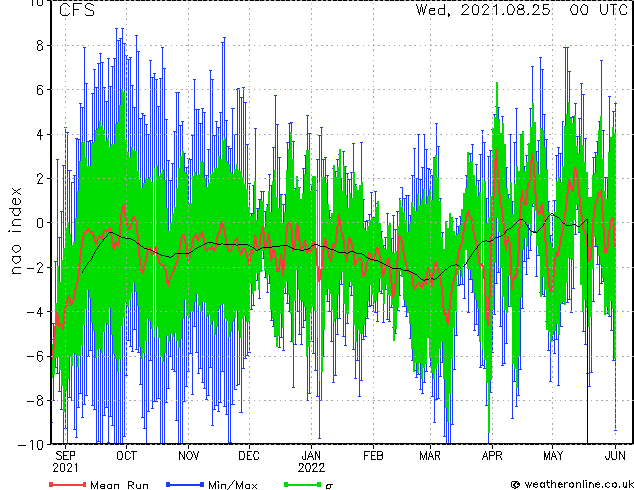Select the red Mean Run legend line
Image resolution: width=634 pixels, height=490 pixels.
click(x=68, y=484)
